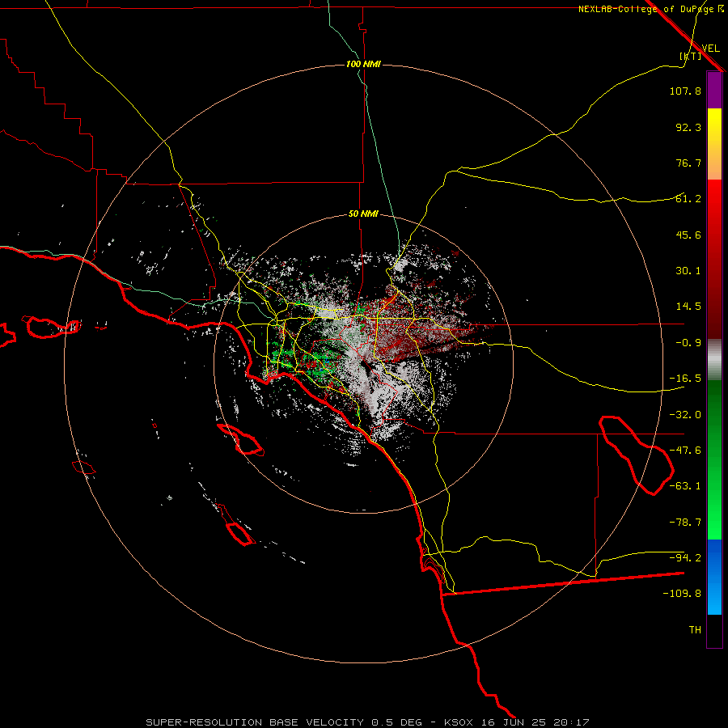Pick the yellow-orange segment of velocity scale
This screenshot has height=728, width=728.
(714, 144)
